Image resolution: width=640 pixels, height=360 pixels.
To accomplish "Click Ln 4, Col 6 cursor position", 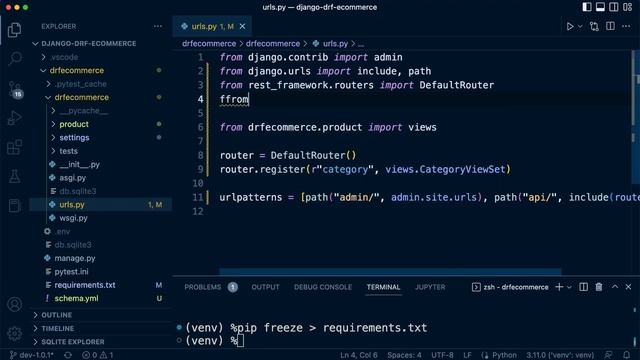I will [359, 355].
